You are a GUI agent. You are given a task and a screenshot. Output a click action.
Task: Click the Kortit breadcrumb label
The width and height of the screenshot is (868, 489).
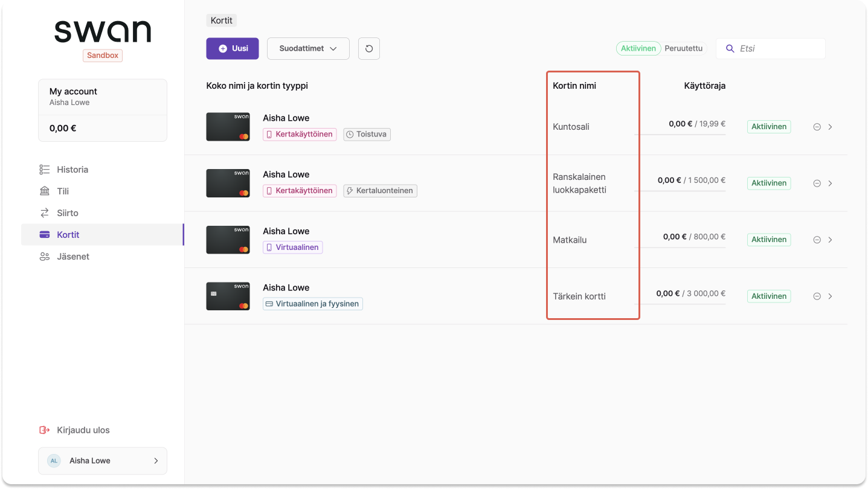pyautogui.click(x=222, y=21)
